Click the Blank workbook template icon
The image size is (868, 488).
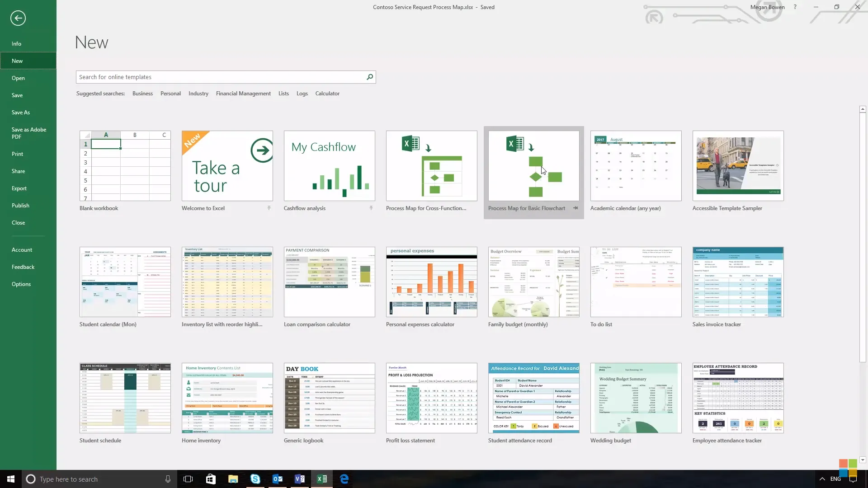pyautogui.click(x=125, y=165)
